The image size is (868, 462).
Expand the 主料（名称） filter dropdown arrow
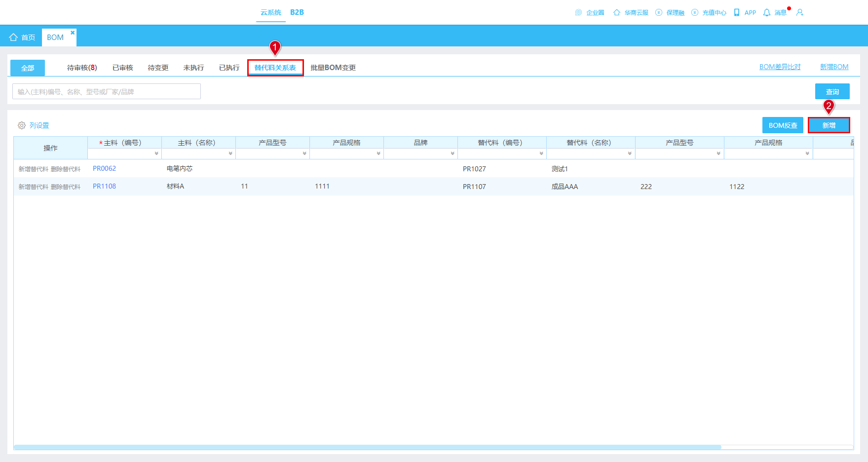pos(230,154)
